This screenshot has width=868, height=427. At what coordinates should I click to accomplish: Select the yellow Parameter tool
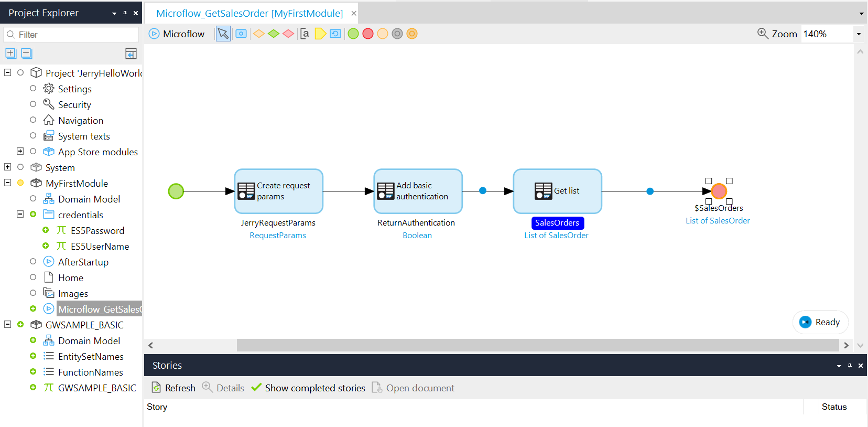tap(320, 34)
